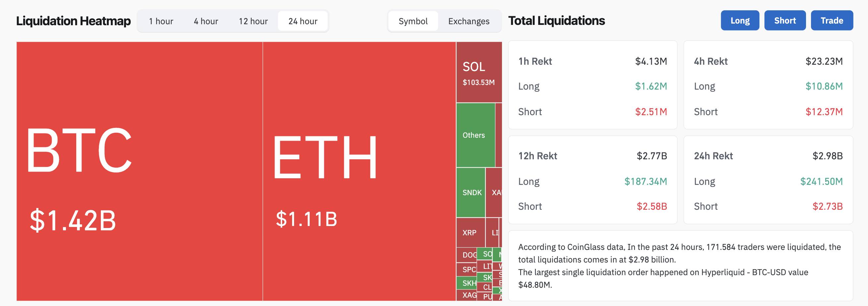
Task: Switch to the 12 hour timeframe
Action: click(253, 21)
